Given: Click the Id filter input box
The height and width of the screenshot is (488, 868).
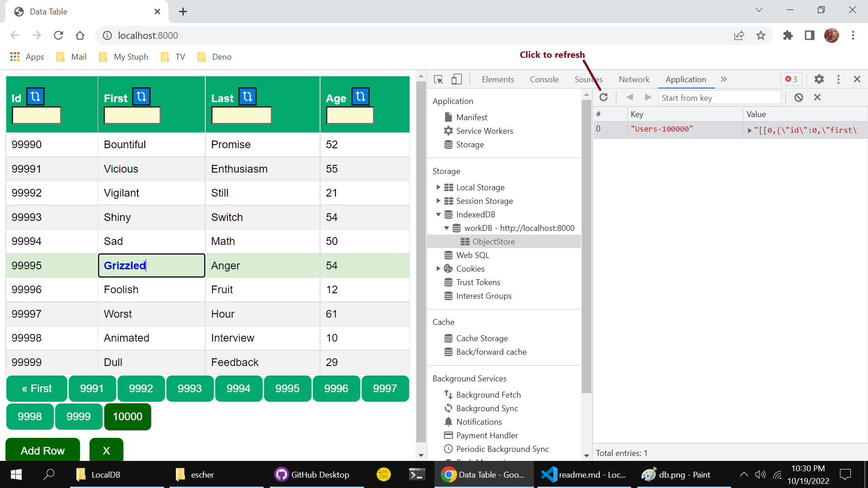Looking at the screenshot, I should pyautogui.click(x=36, y=115).
